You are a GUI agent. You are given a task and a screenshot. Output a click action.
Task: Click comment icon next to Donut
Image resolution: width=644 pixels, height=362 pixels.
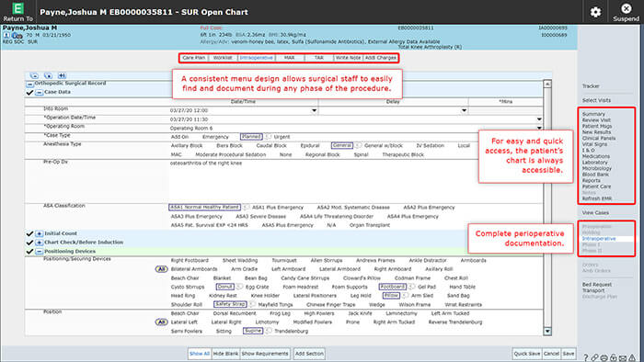coord(239,287)
